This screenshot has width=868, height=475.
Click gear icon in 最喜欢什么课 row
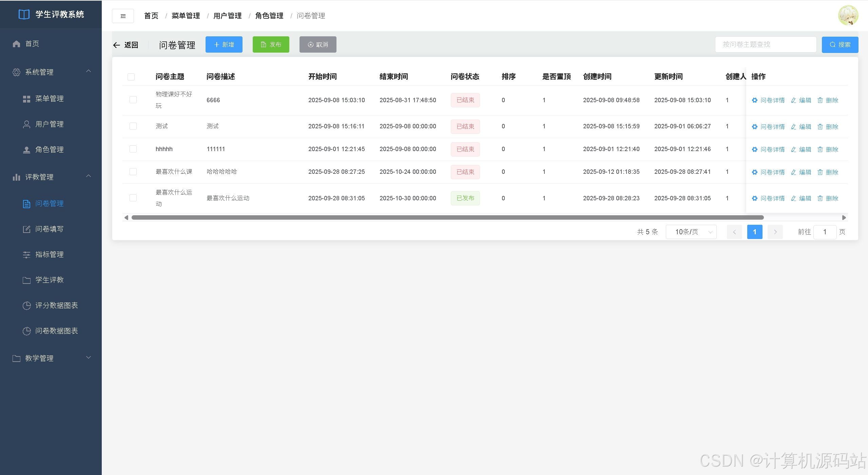click(x=754, y=172)
